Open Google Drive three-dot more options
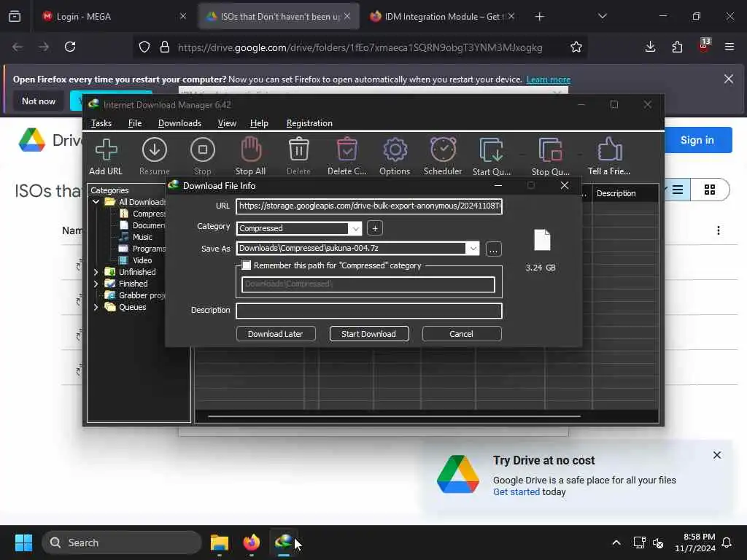 [x=719, y=230]
